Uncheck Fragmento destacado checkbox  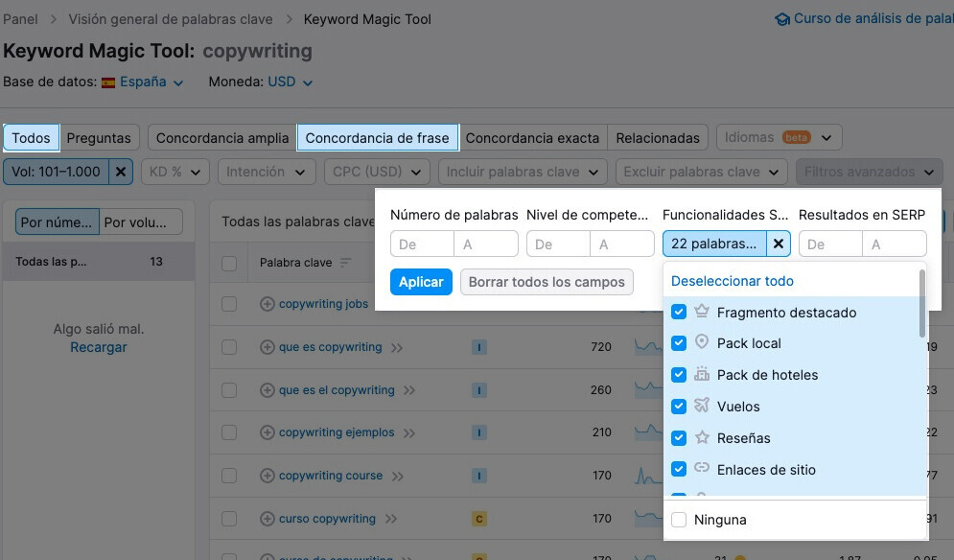tap(679, 313)
